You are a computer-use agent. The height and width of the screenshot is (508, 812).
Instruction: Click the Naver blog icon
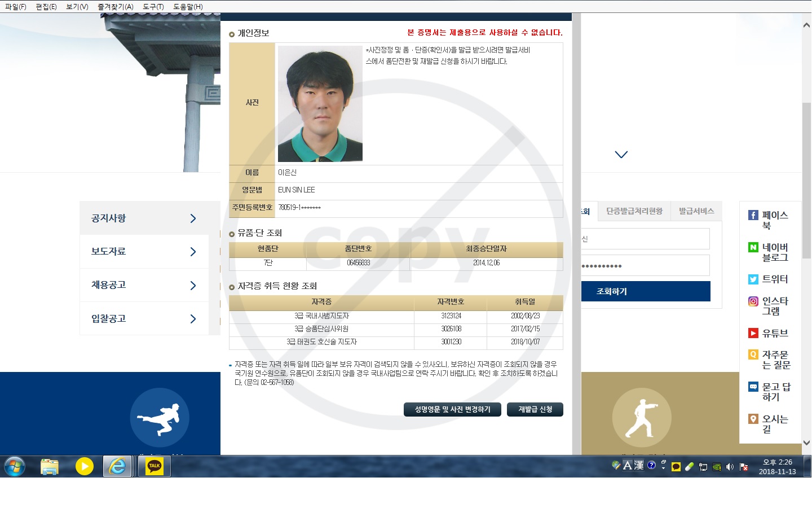tap(753, 247)
